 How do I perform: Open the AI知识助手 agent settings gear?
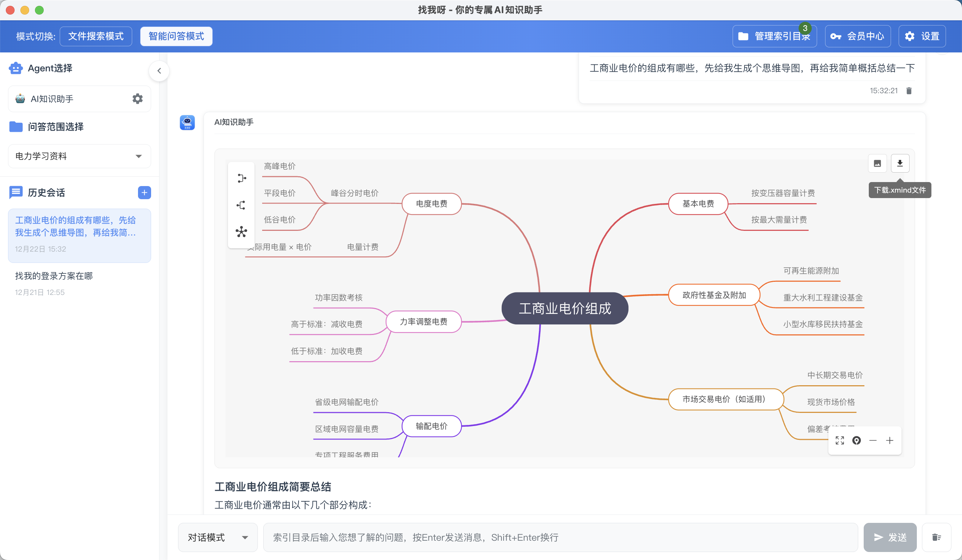pos(137,98)
